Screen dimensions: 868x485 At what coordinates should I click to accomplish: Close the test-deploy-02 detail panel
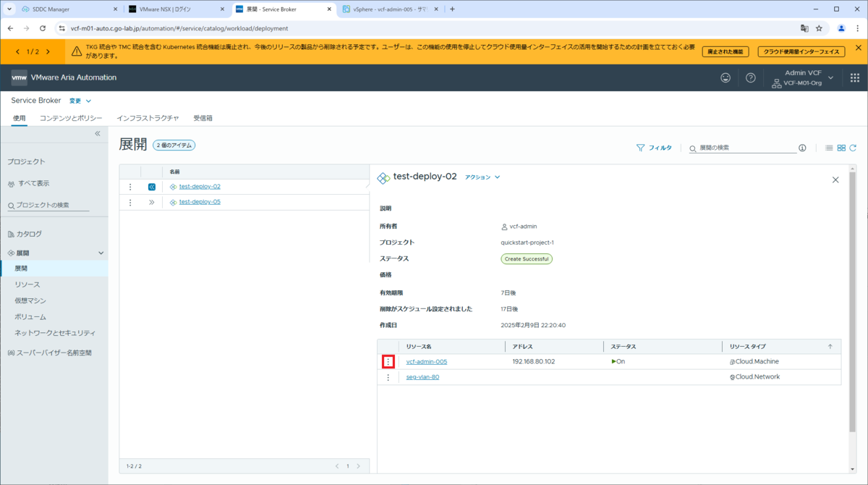coord(835,180)
